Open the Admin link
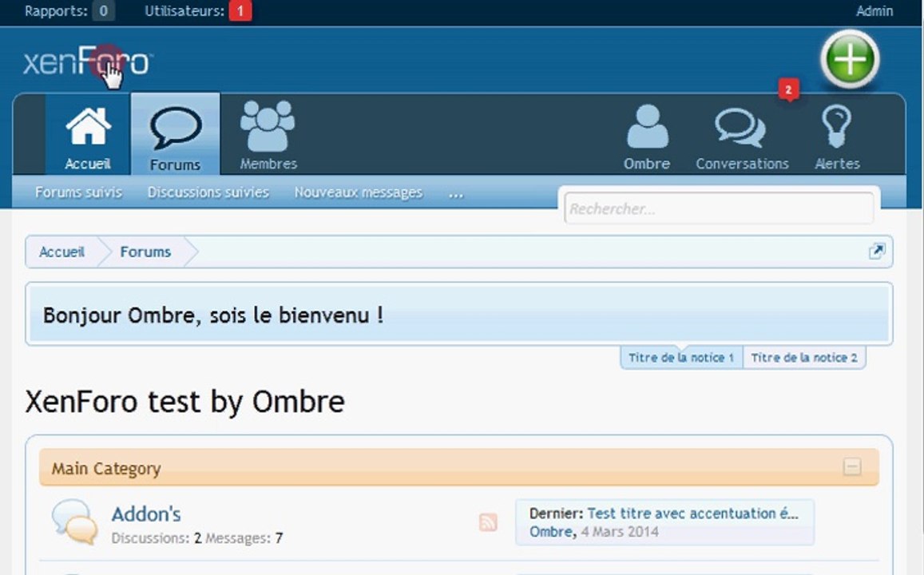 point(874,10)
